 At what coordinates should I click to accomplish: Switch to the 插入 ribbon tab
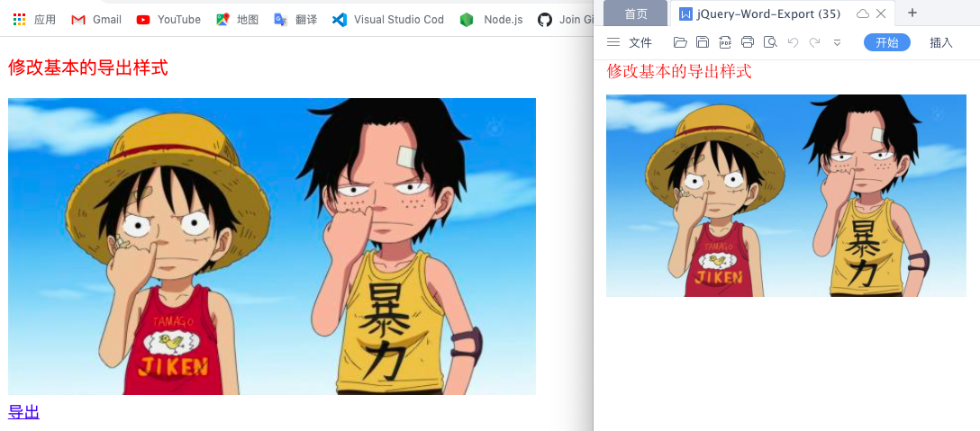pos(941,42)
